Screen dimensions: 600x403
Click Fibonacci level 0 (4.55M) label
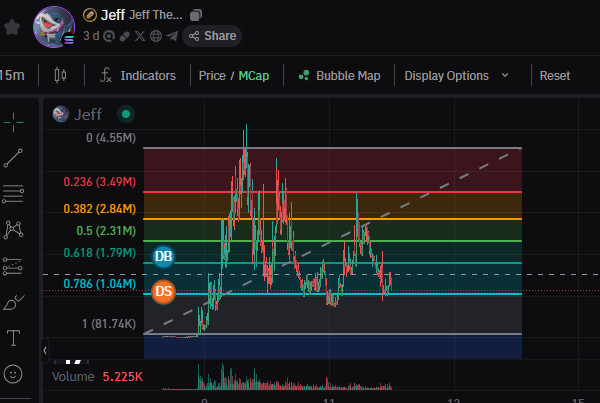[x=111, y=138]
